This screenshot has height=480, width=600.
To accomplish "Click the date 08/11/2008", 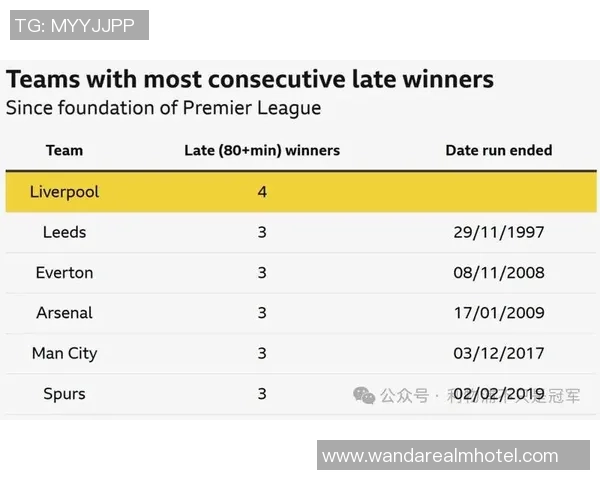I will click(498, 272).
